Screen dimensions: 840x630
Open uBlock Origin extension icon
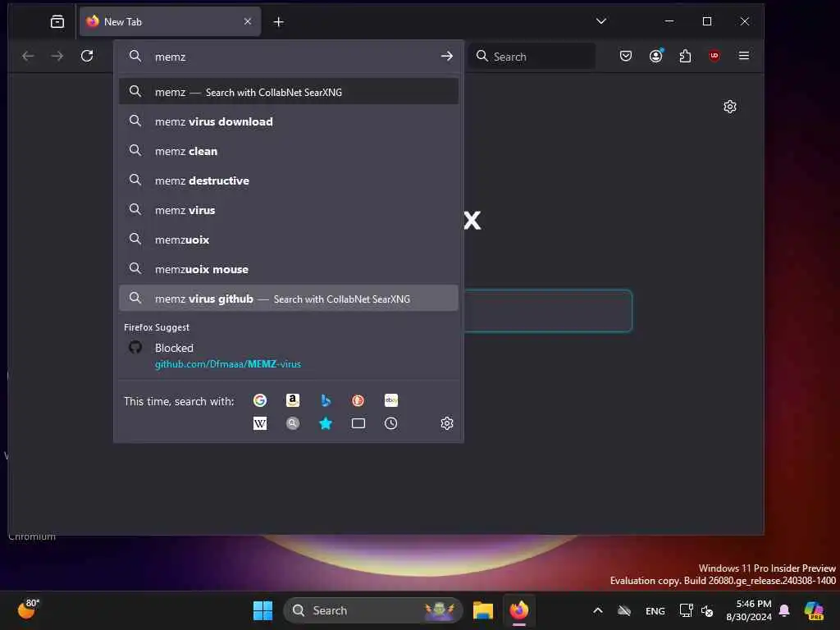pos(714,56)
